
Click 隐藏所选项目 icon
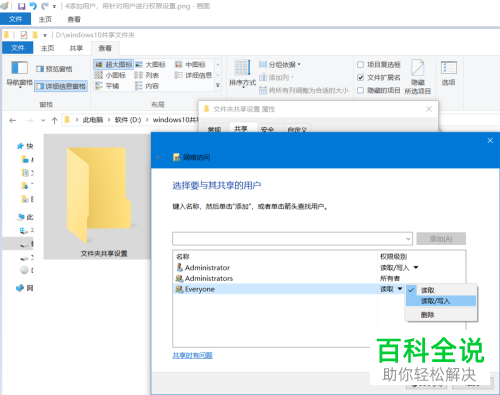click(418, 77)
